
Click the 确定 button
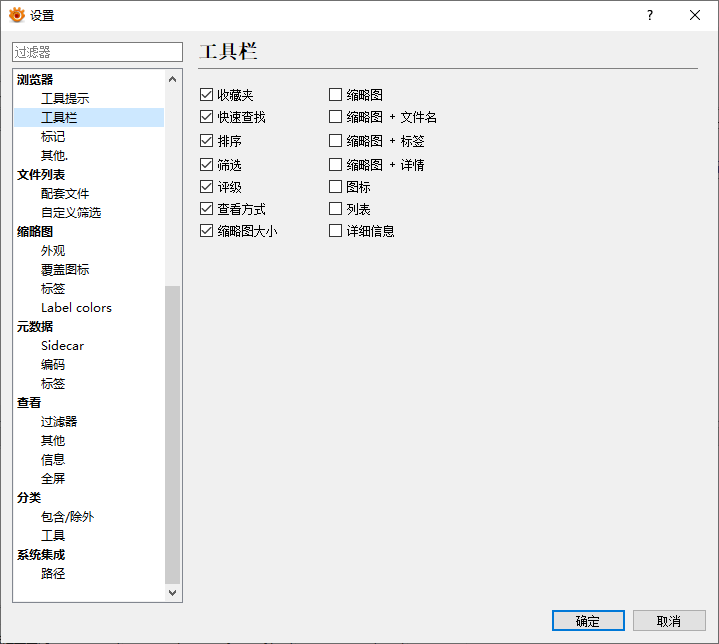[588, 621]
